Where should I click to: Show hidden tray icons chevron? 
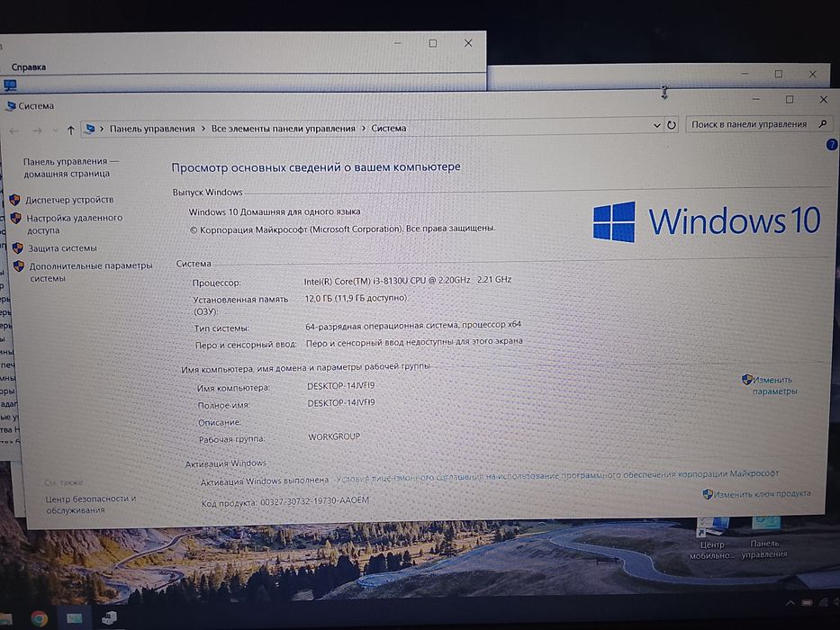point(790,604)
